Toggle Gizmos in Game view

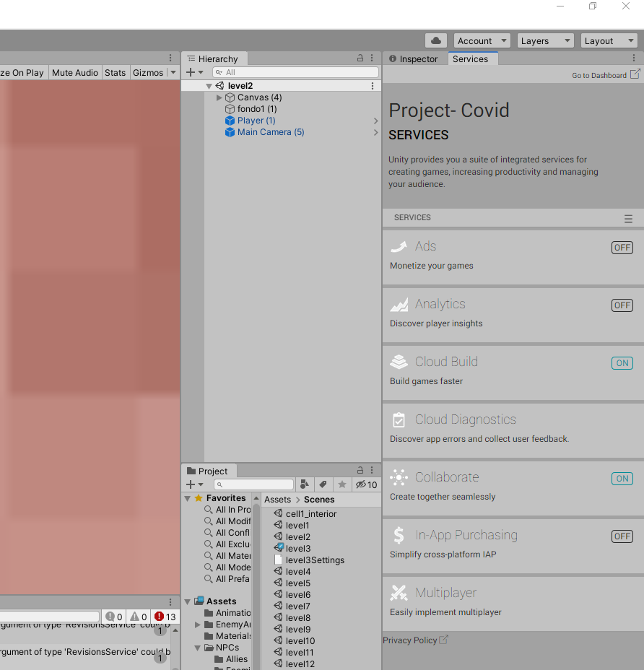148,73
